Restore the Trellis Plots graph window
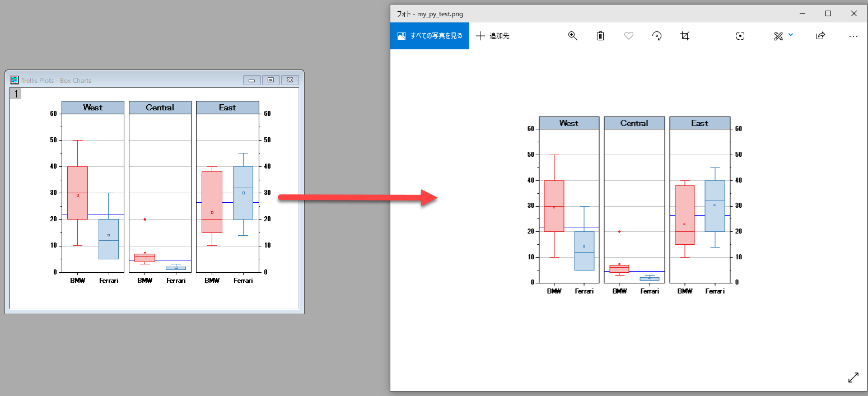Screen dimensions: 868x396 click(271, 80)
